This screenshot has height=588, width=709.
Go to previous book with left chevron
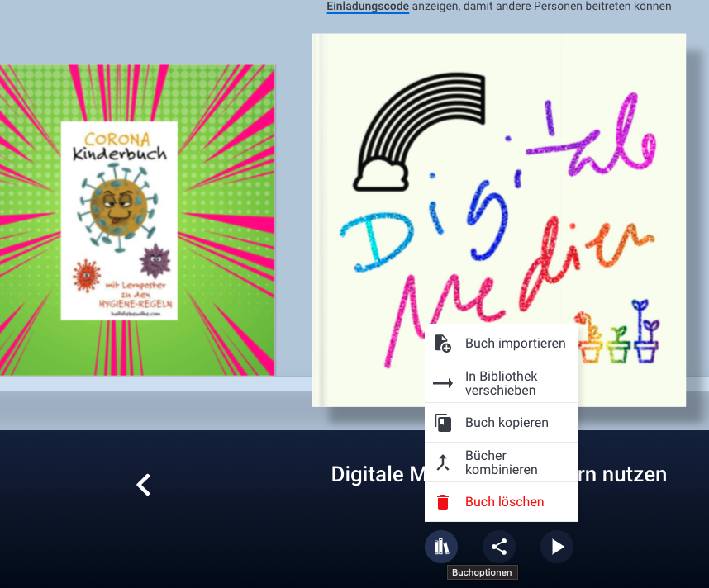click(x=143, y=485)
